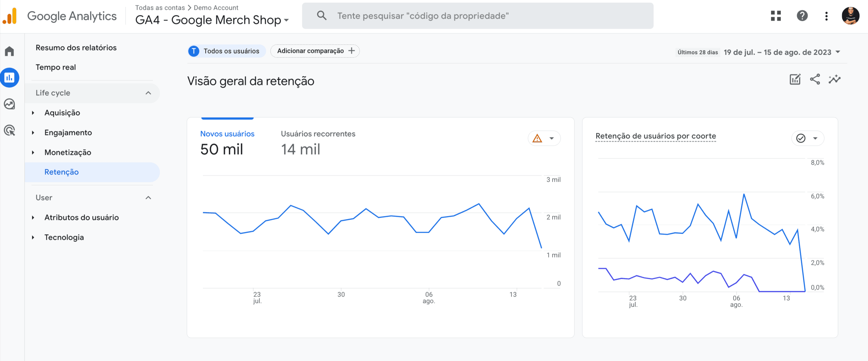The width and height of the screenshot is (868, 361).
Task: Collapse the User section
Action: tap(148, 198)
